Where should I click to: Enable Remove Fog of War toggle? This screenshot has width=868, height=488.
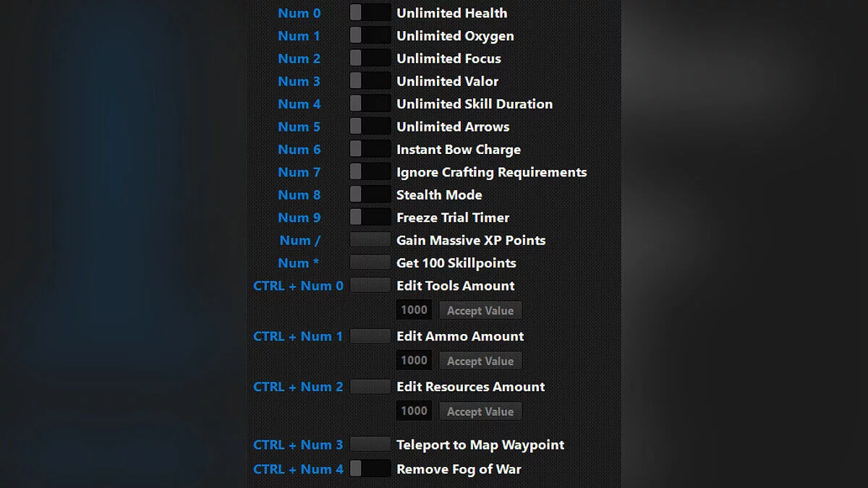pos(370,469)
